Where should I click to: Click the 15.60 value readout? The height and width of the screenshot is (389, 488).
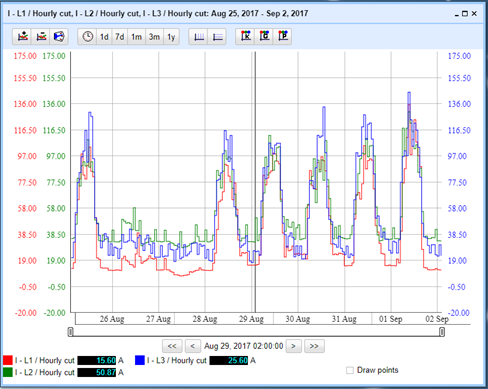[x=97, y=360]
